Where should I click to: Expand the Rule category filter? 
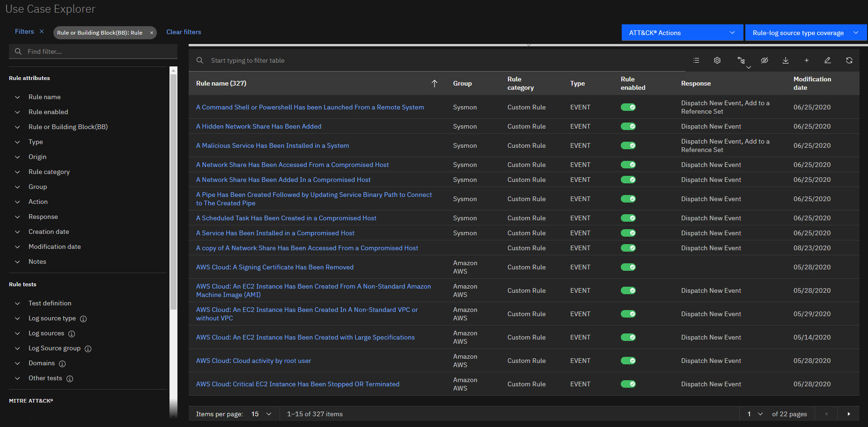(49, 172)
